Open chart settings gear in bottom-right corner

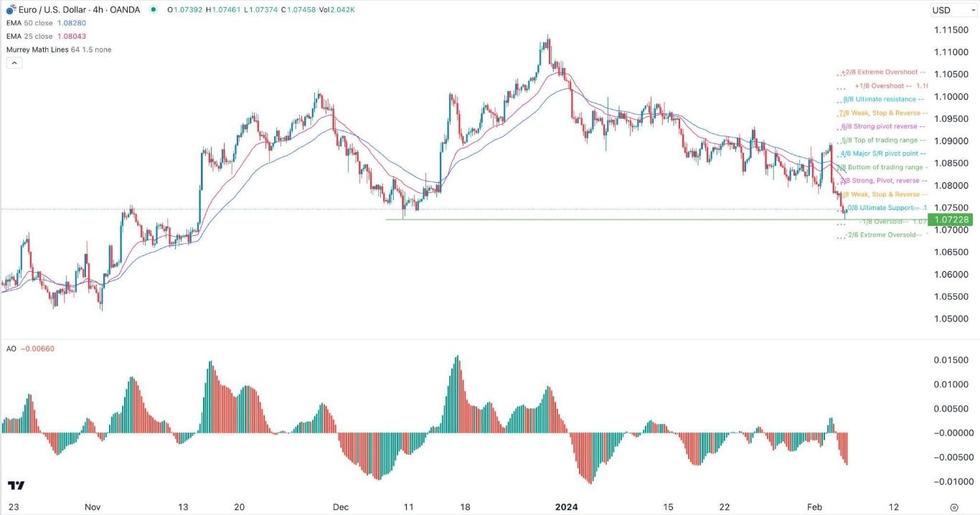click(953, 506)
